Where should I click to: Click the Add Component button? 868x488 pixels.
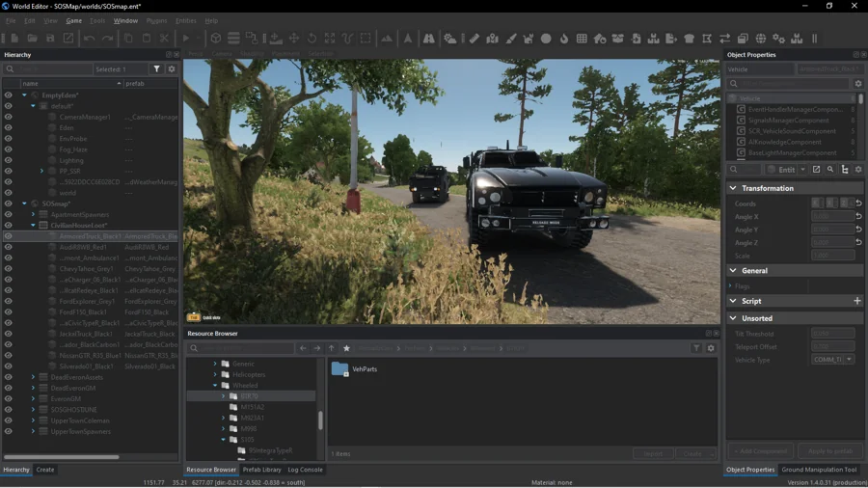point(760,451)
